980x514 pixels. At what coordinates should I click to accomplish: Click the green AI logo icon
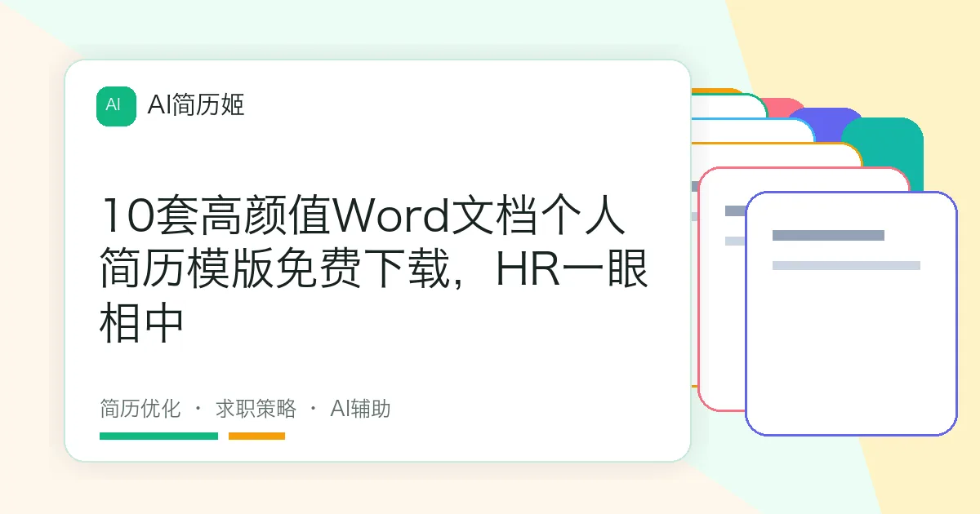tap(116, 106)
